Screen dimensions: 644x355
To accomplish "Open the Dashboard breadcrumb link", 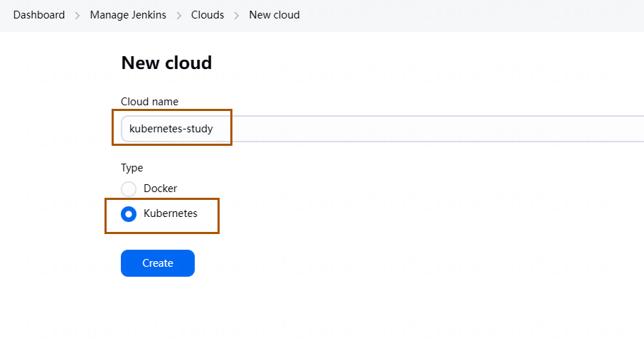I will pos(39,15).
